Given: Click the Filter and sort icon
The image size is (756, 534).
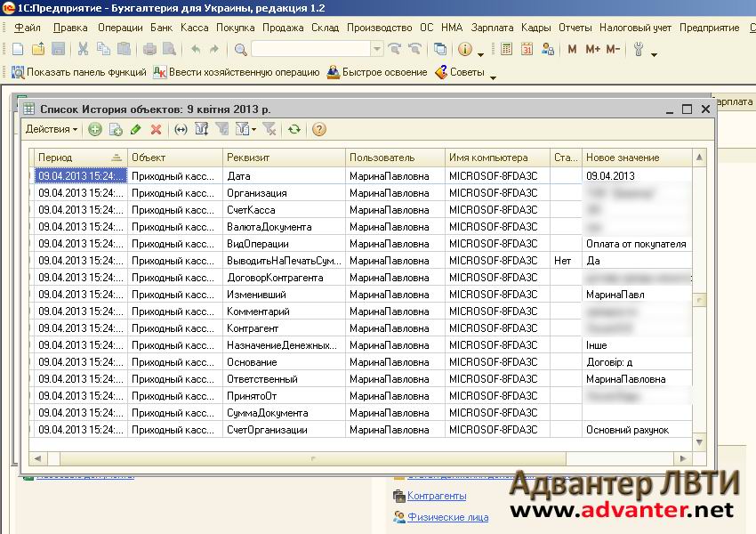Looking at the screenshot, I should (x=202, y=129).
